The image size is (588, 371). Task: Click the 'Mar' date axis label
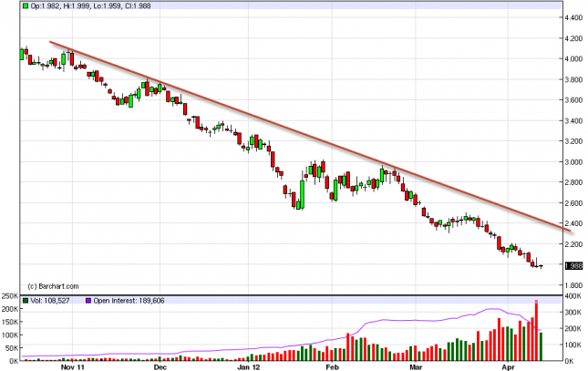click(416, 366)
